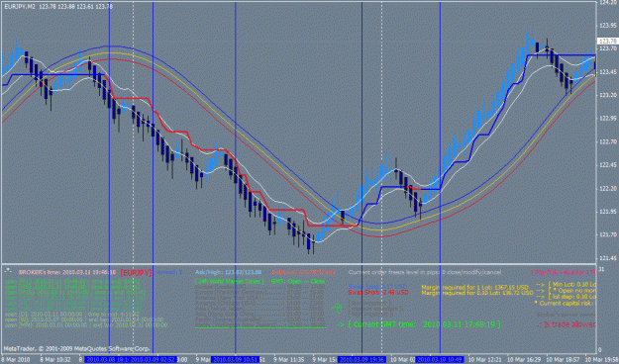Click the current price tag 123.78

click(608, 41)
